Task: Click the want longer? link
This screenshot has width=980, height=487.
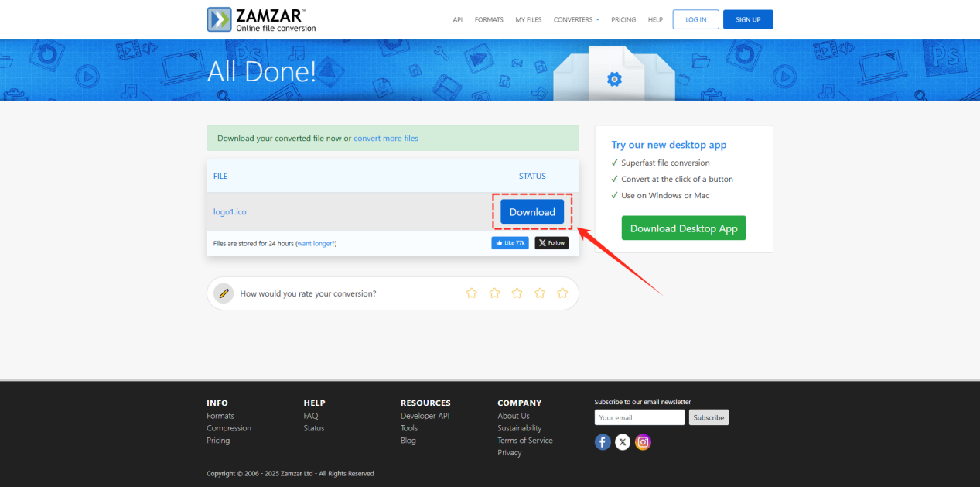Action: [316, 243]
